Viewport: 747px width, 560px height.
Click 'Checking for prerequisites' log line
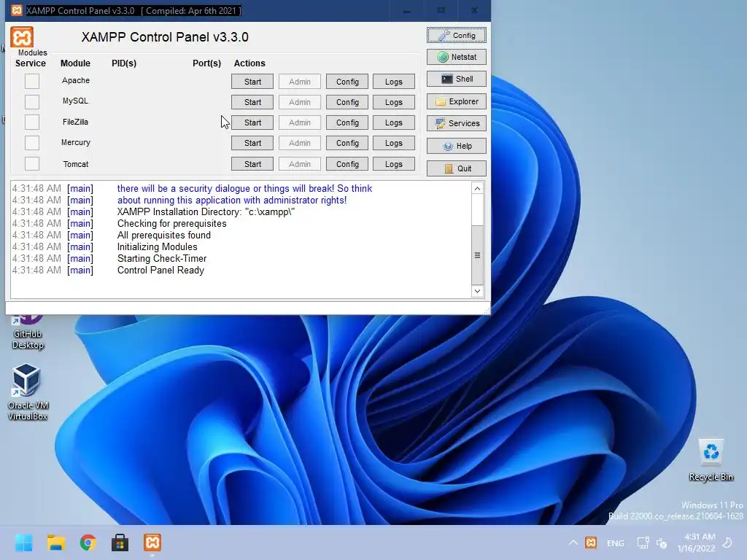(172, 223)
